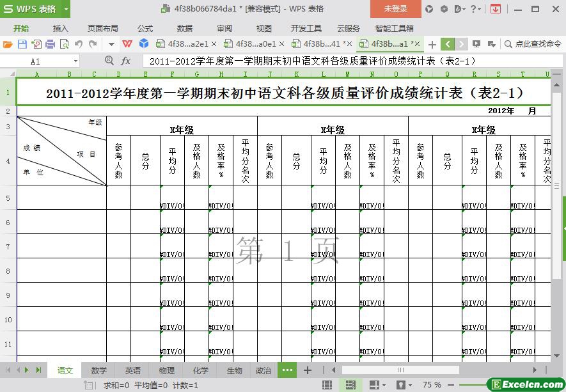Move to previous sheet arrow
The height and width of the screenshot is (392, 566).
(19, 370)
